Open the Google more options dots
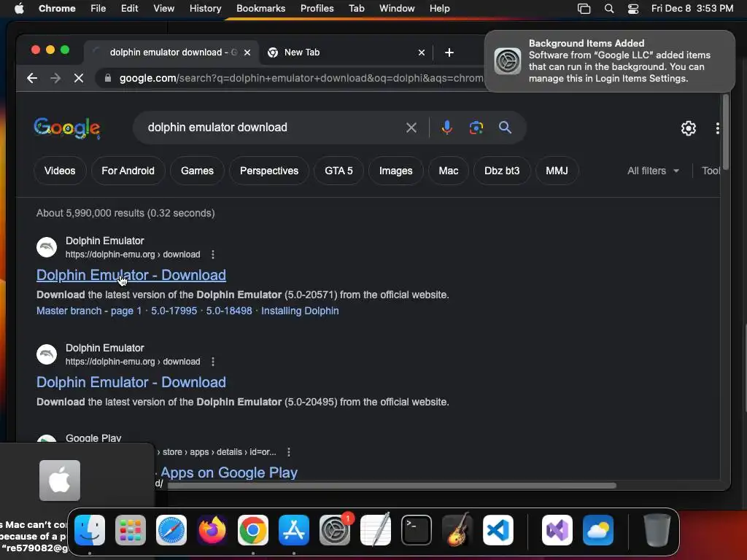The height and width of the screenshot is (560, 747). [718, 128]
